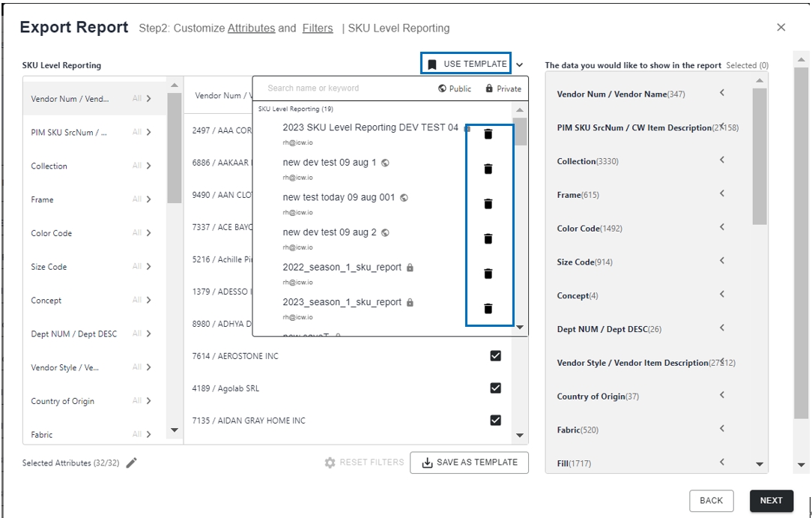Delete template 'new test today 09 aug 001'
The width and height of the screenshot is (812, 518).
488,204
